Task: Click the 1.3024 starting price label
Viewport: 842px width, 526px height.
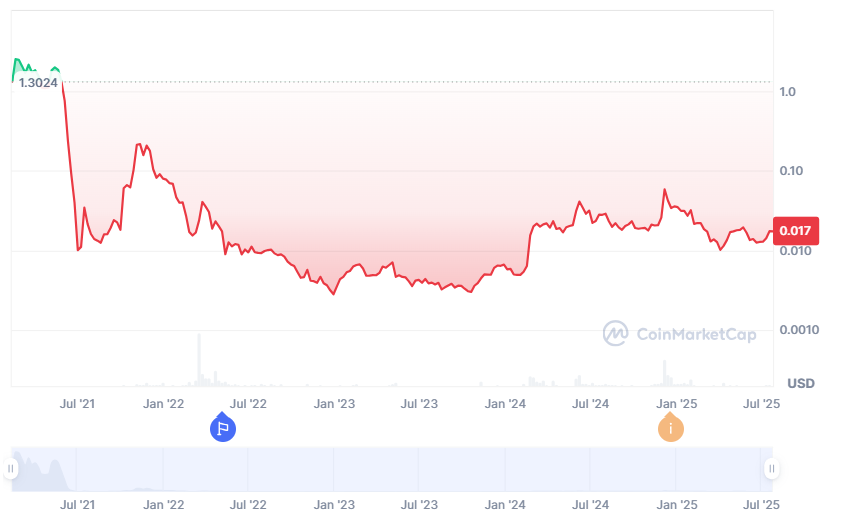Action: (x=39, y=83)
